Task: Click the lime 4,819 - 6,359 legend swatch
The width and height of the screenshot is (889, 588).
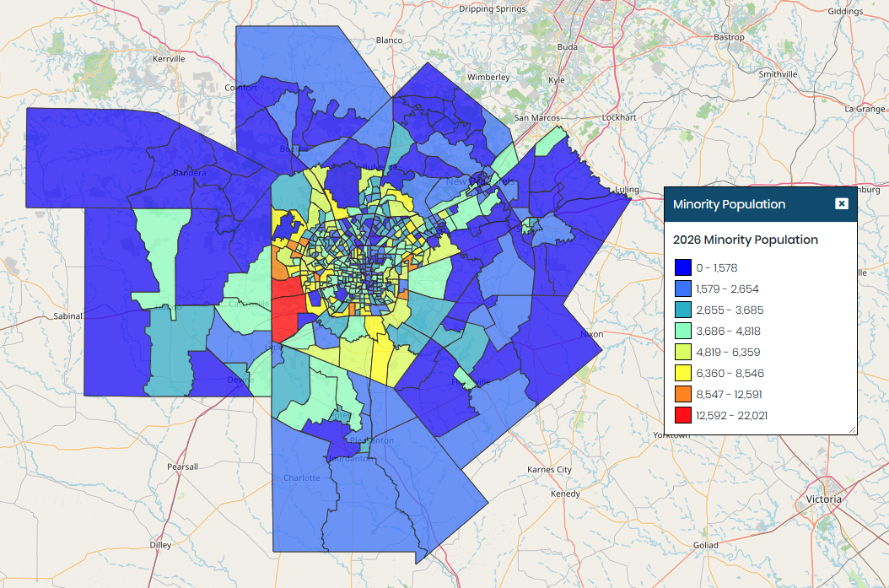Action: [x=683, y=352]
